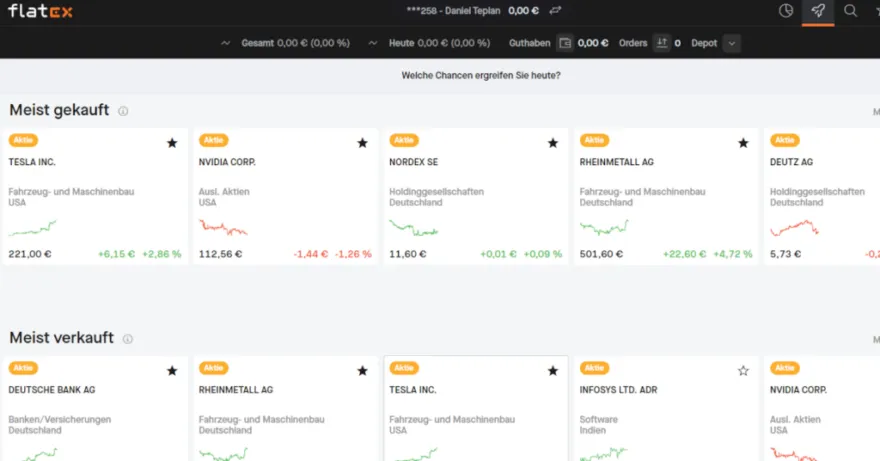The width and height of the screenshot is (880, 461).
Task: Add Infosys Ltd. ADR to favorites
Action: (x=743, y=371)
